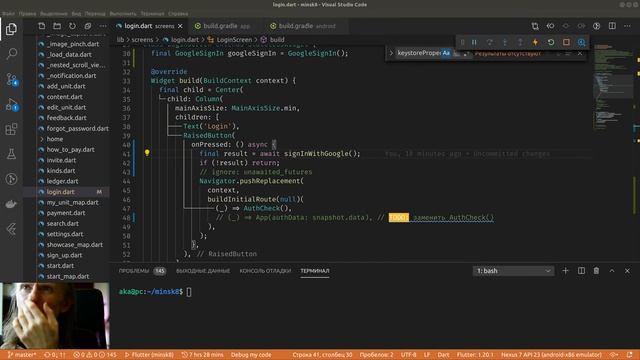Create a new terminal with plus icon
Image resolution: width=640 pixels, height=360 pixels.
(565, 271)
